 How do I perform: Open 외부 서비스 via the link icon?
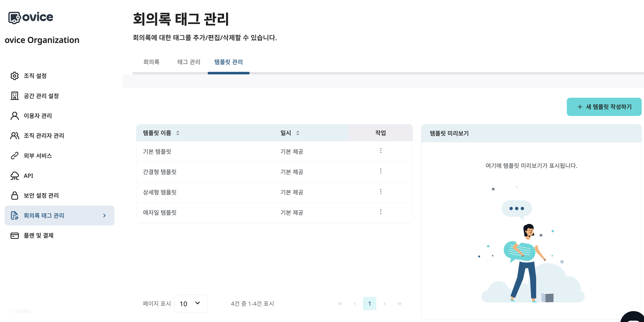14,156
